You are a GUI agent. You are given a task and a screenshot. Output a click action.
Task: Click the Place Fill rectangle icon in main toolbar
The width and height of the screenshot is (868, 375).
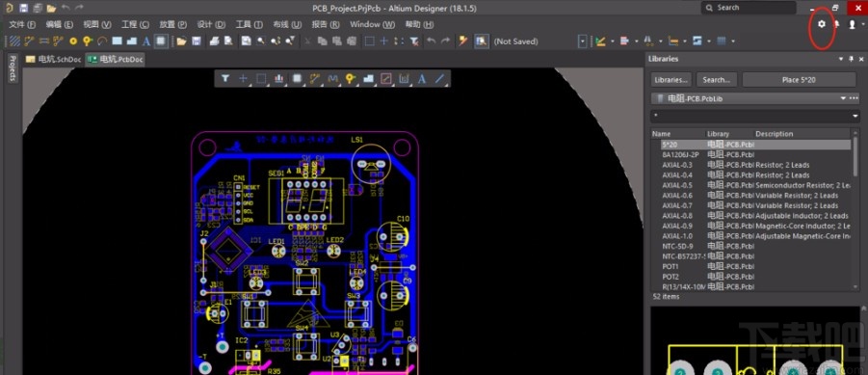117,41
